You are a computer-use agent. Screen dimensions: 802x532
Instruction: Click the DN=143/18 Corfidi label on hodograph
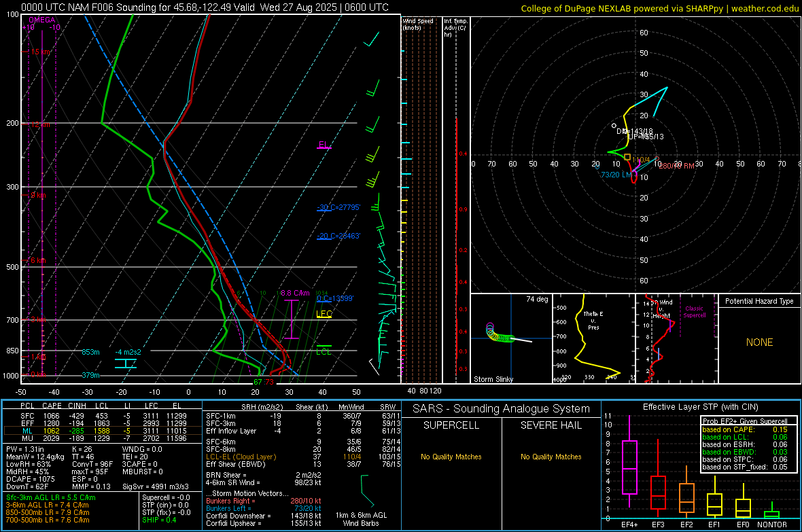pos(634,131)
